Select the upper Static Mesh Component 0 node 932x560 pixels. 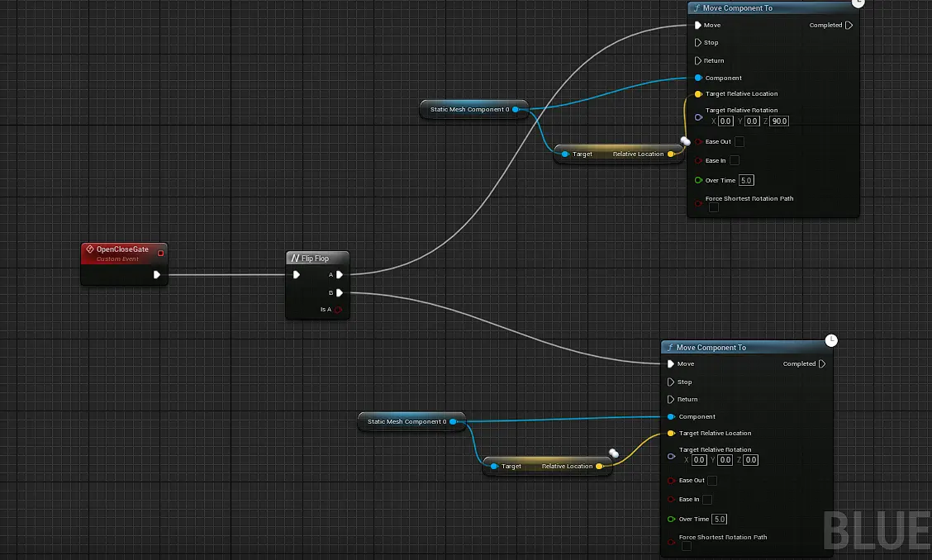coord(468,109)
